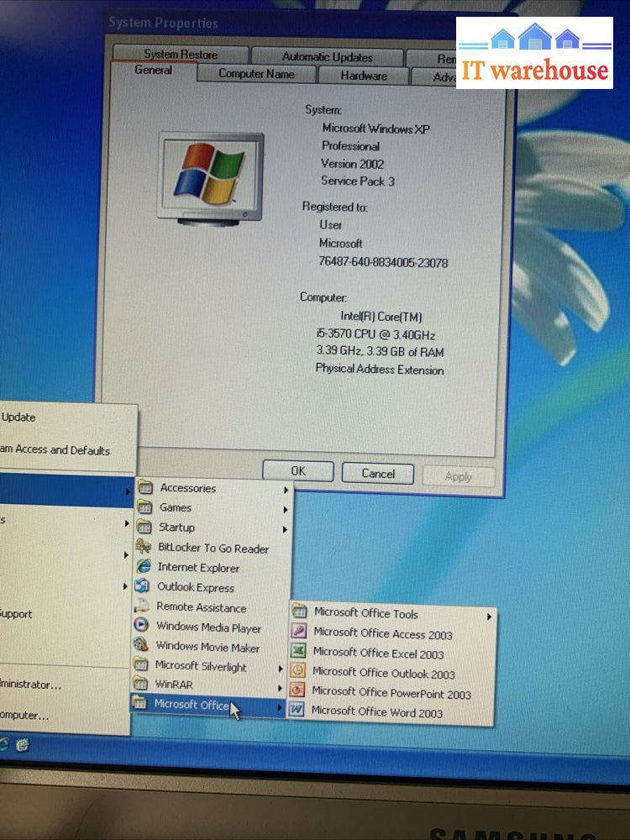
Task: Expand the WinRAR submenu arrow
Action: (x=280, y=688)
